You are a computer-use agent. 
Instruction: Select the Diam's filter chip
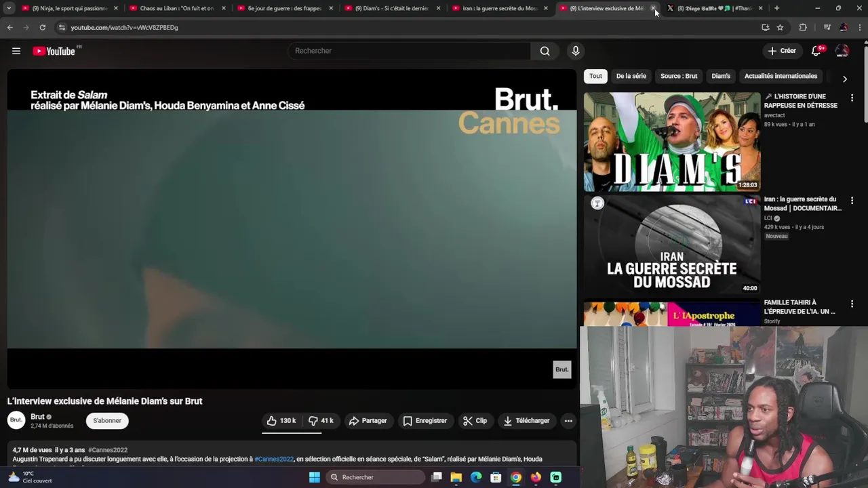721,76
